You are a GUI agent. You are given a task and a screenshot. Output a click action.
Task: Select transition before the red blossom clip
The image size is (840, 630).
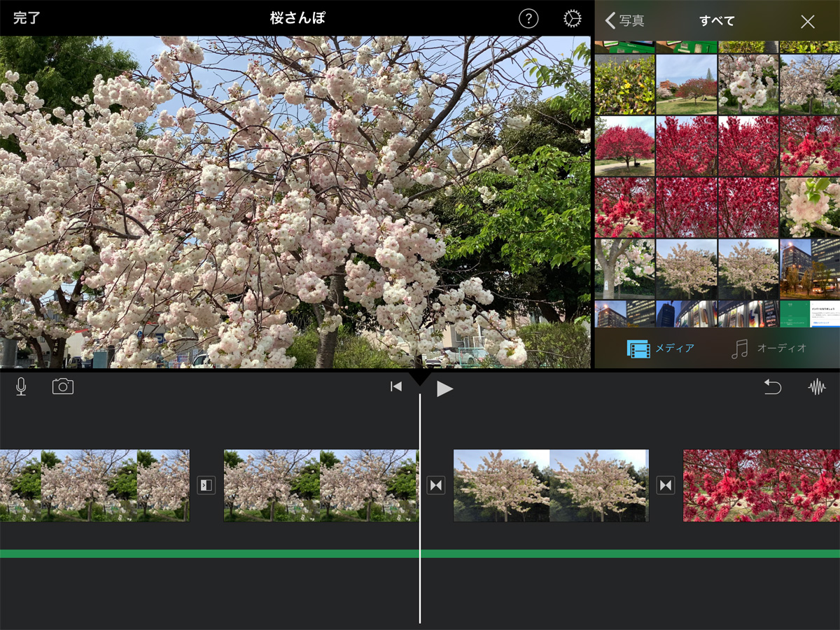tap(666, 485)
